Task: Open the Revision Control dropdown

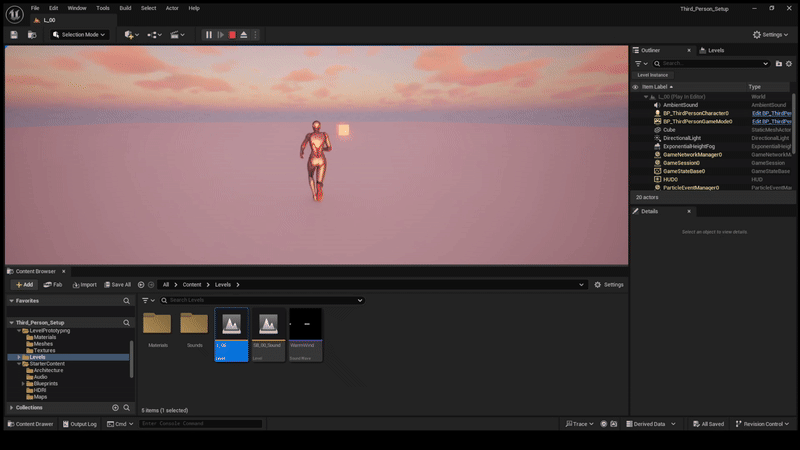Action: click(762, 424)
